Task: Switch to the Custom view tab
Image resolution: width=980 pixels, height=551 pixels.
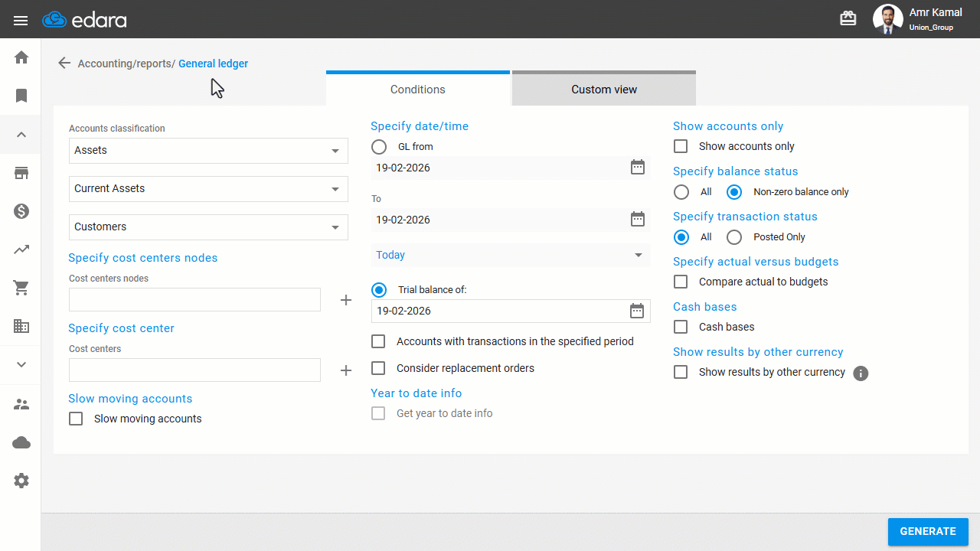Action: click(604, 88)
